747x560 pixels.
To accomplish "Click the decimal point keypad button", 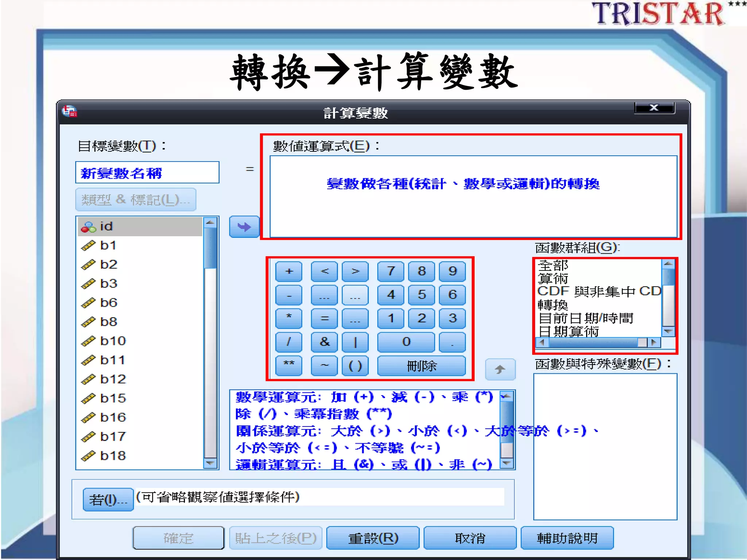I will click(x=452, y=342).
